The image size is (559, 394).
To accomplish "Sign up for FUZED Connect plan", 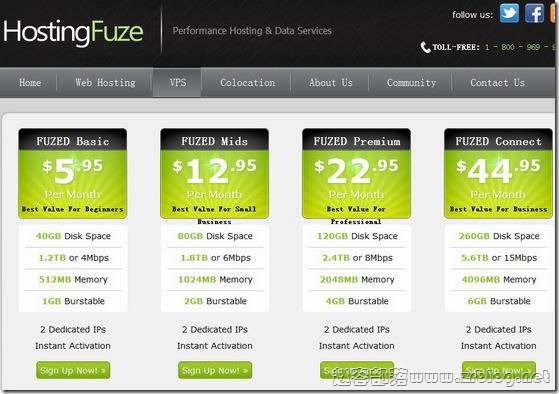I will tap(498, 370).
